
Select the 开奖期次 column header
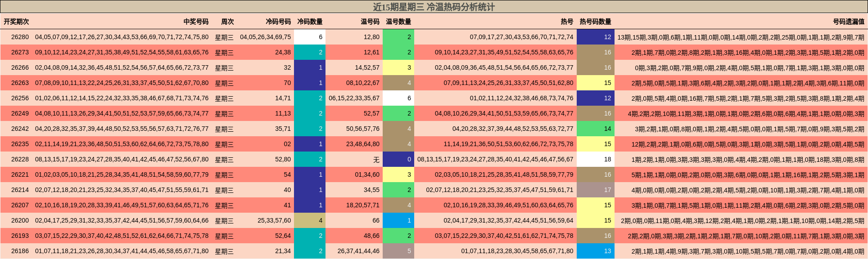(16, 22)
